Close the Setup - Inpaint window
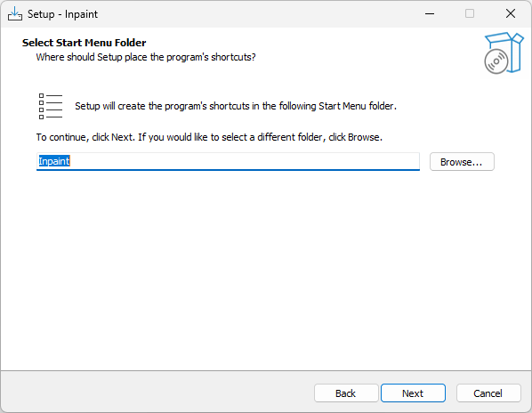The width and height of the screenshot is (532, 413). [511, 13]
